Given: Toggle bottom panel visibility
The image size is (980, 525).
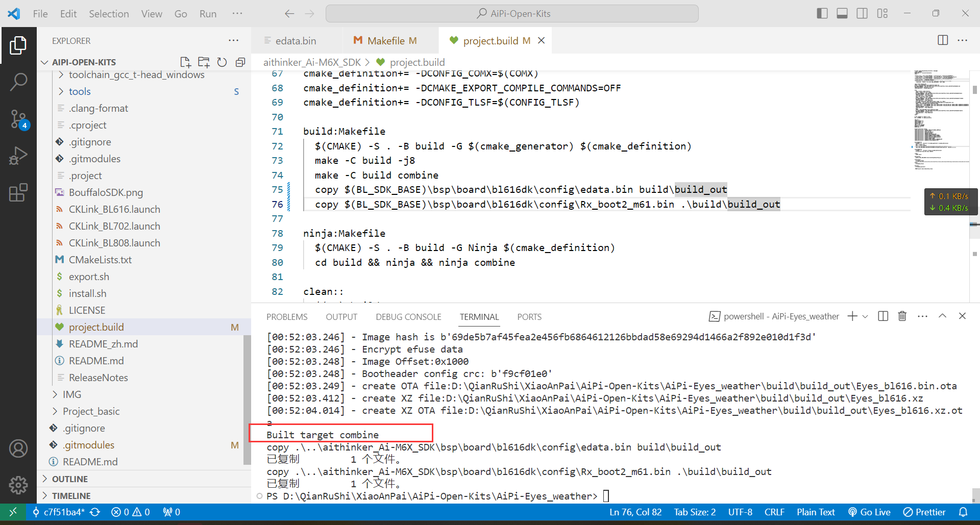Looking at the screenshot, I should (842, 14).
